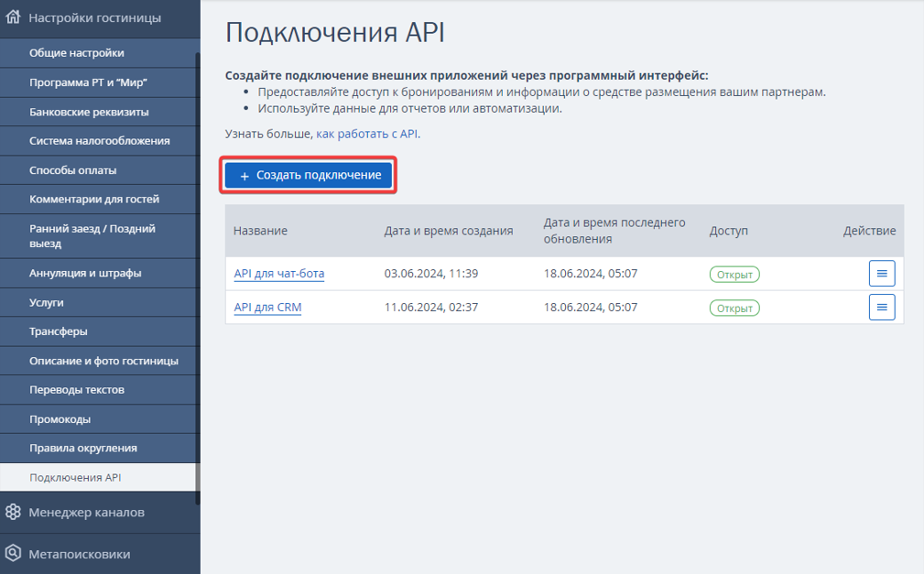
Task: Click the Менеджер каналов flower icon
Action: click(x=13, y=512)
